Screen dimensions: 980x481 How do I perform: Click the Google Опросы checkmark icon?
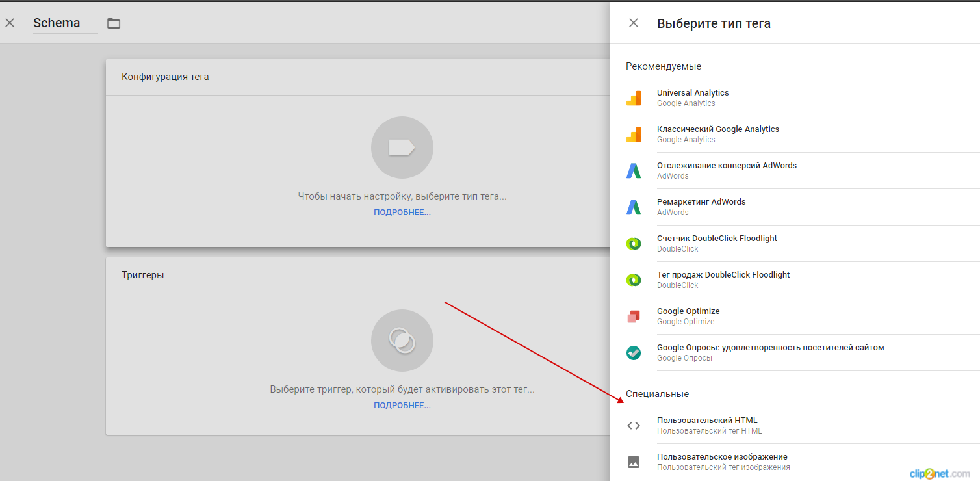tap(634, 353)
